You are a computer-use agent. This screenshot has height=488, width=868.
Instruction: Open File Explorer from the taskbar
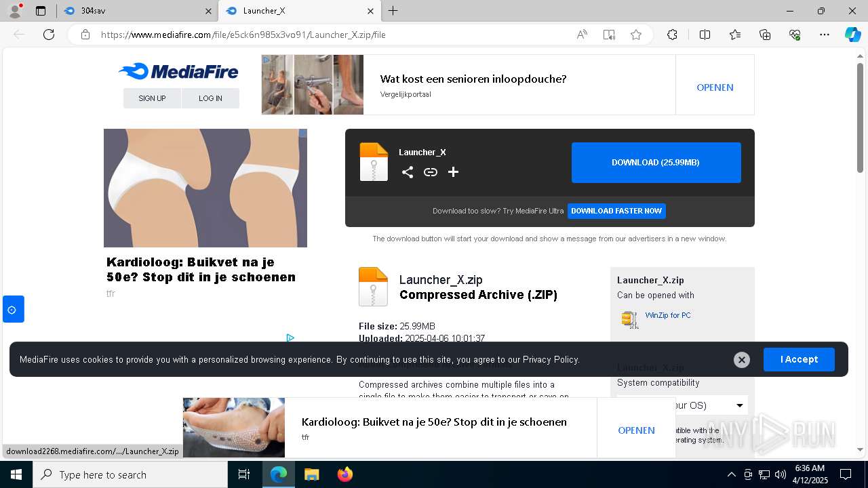pyautogui.click(x=311, y=474)
